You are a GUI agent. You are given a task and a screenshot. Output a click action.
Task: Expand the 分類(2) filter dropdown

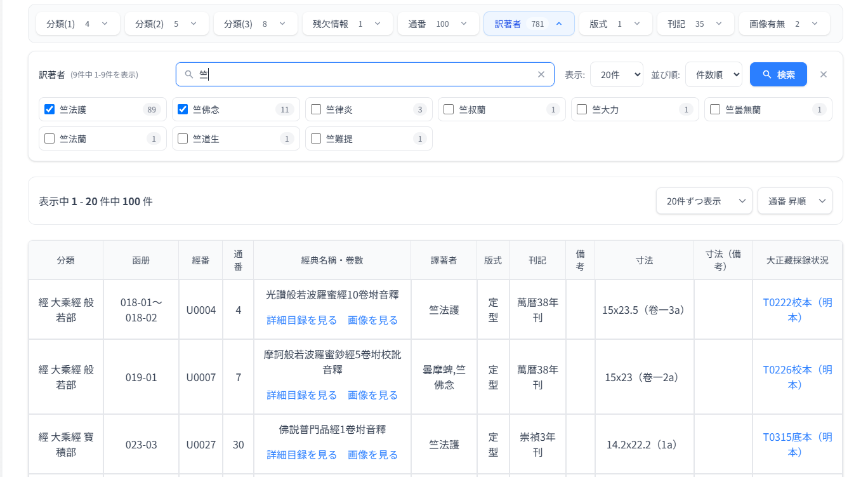pos(166,24)
